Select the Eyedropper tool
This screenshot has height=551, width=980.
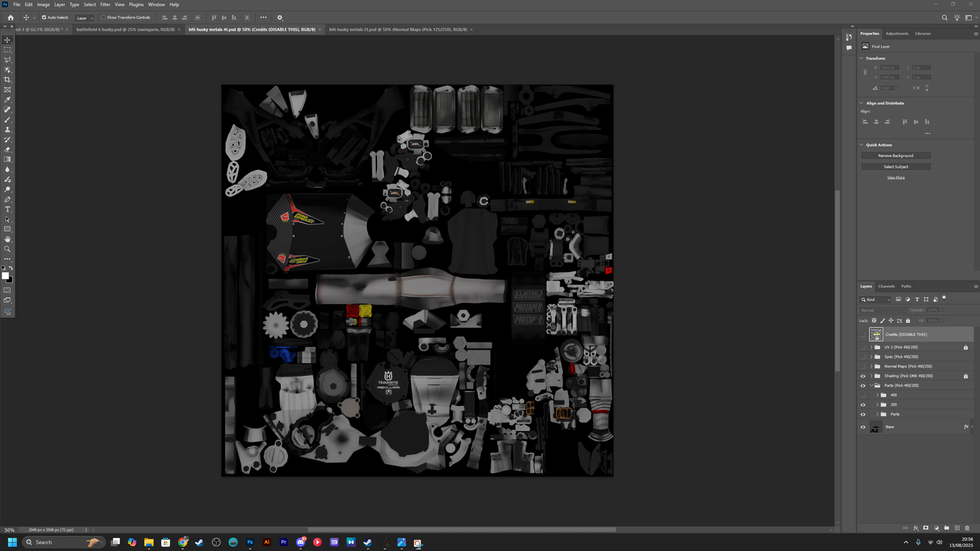pyautogui.click(x=7, y=100)
